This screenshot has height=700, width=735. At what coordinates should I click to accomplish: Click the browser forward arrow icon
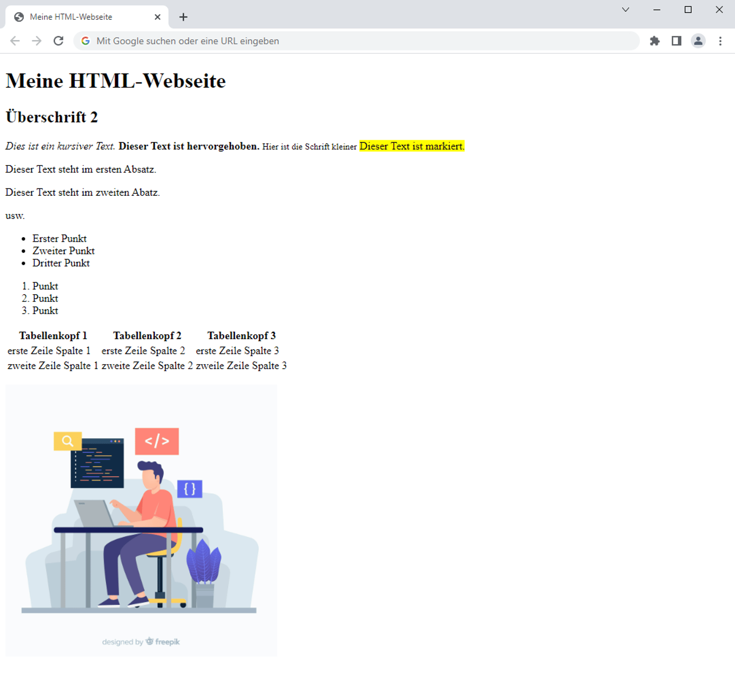pos(37,41)
